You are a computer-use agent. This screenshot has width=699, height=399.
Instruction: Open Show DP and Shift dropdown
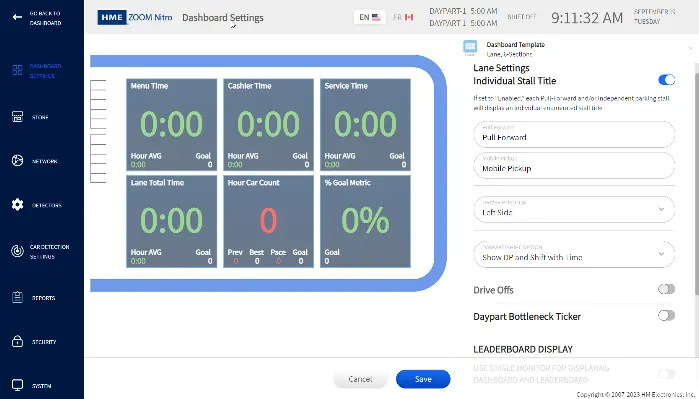pyautogui.click(x=574, y=254)
